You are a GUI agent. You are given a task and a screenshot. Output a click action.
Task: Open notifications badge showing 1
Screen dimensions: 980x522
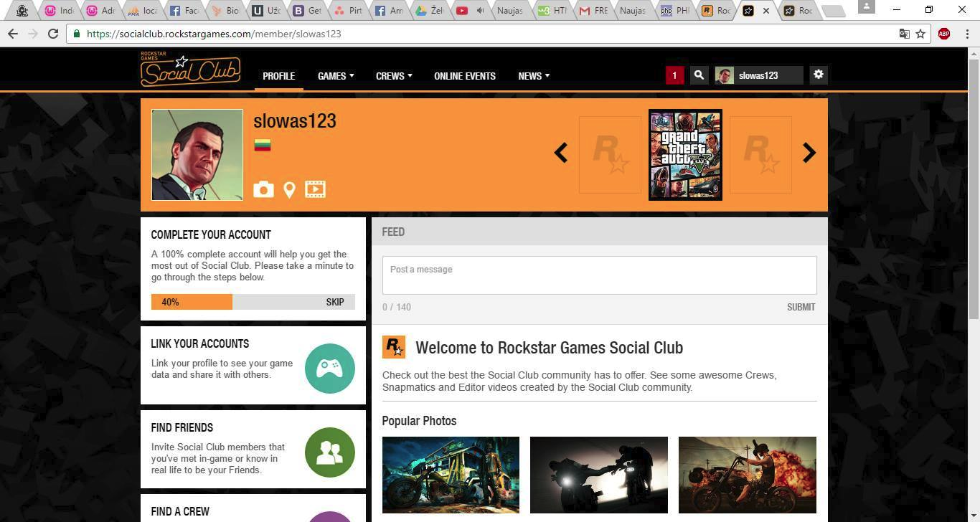click(674, 75)
